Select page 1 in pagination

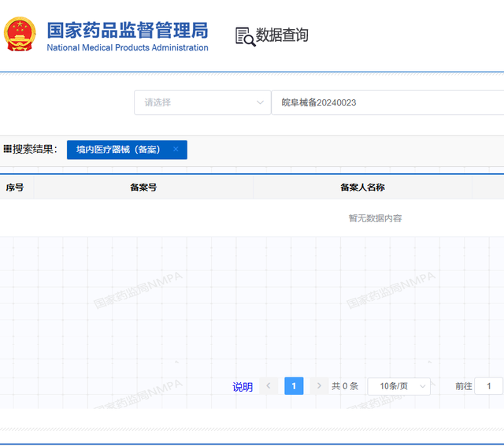pyautogui.click(x=294, y=385)
